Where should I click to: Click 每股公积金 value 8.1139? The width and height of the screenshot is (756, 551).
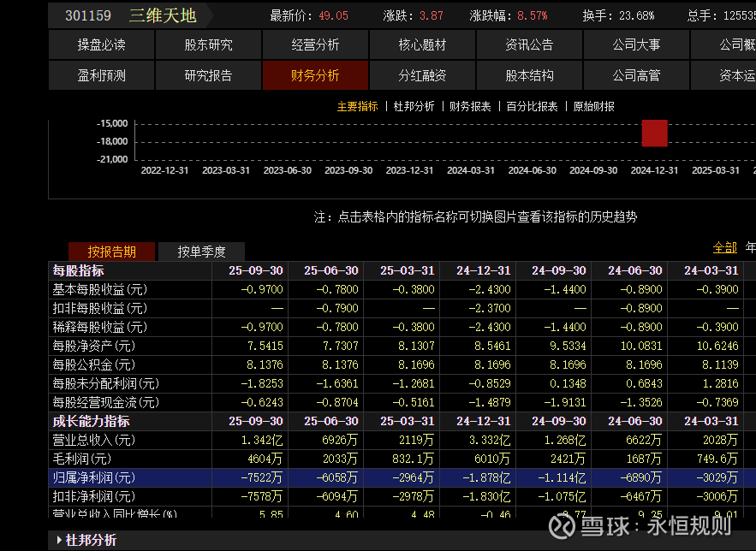point(720,364)
